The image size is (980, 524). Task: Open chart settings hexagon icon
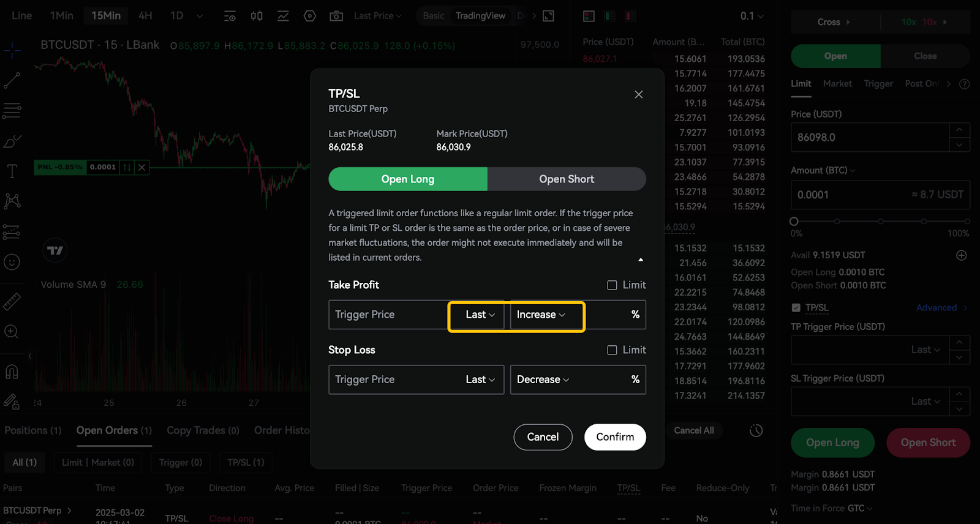coord(310,16)
